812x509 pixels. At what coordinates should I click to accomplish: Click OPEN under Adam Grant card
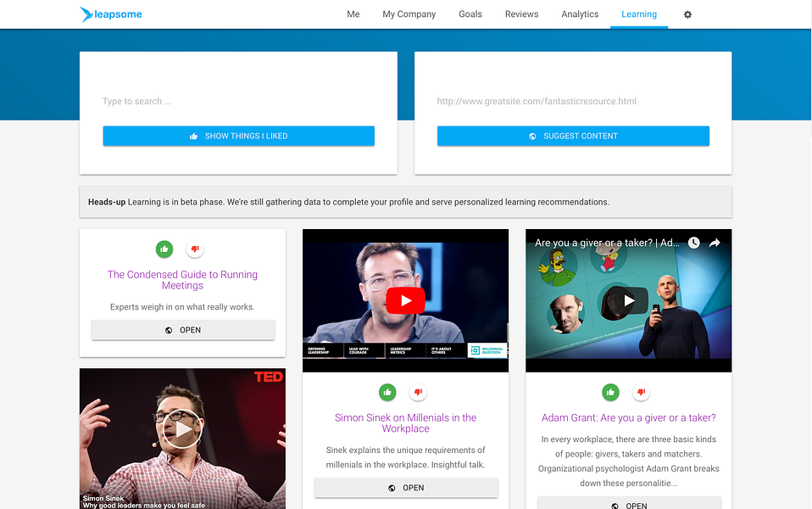(629, 504)
